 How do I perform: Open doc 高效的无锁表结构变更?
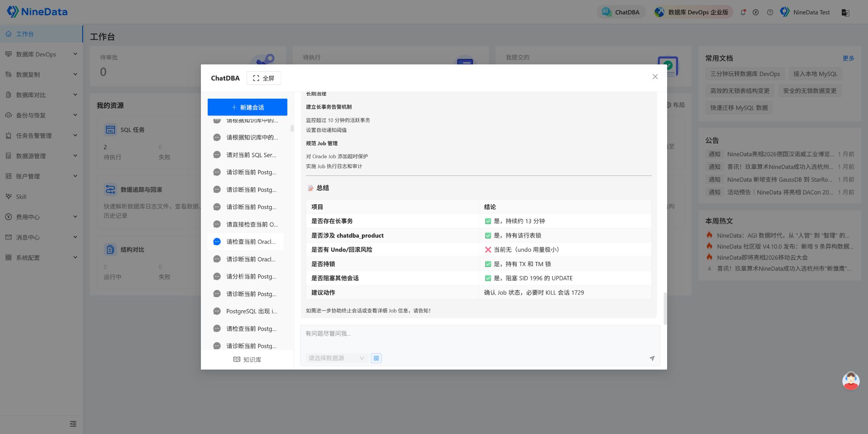[740, 91]
